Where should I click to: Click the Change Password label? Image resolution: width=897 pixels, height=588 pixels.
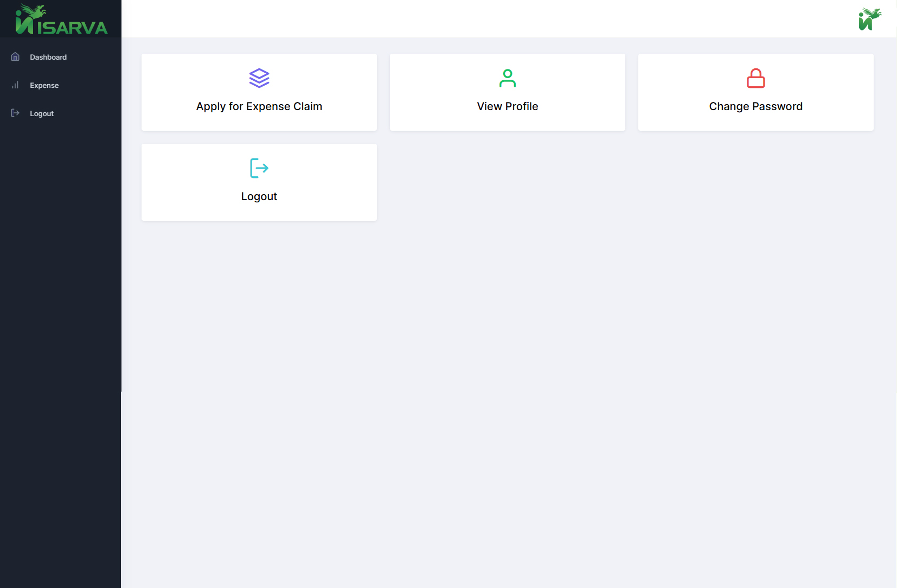click(755, 106)
